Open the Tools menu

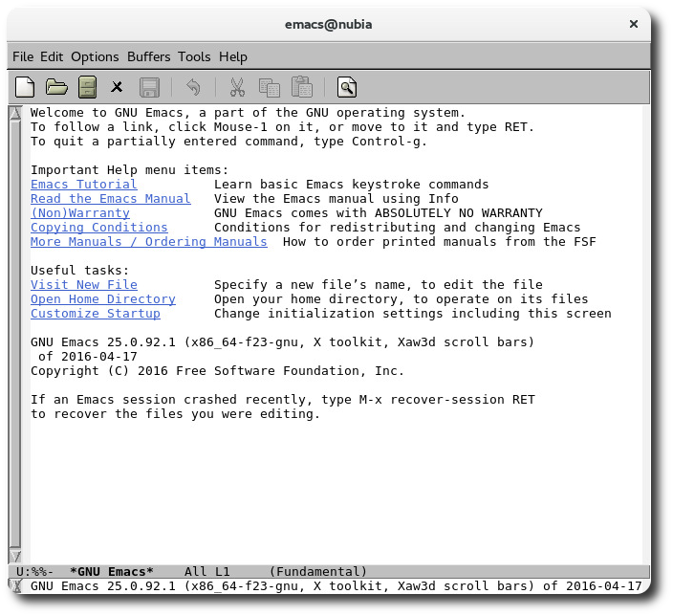194,56
